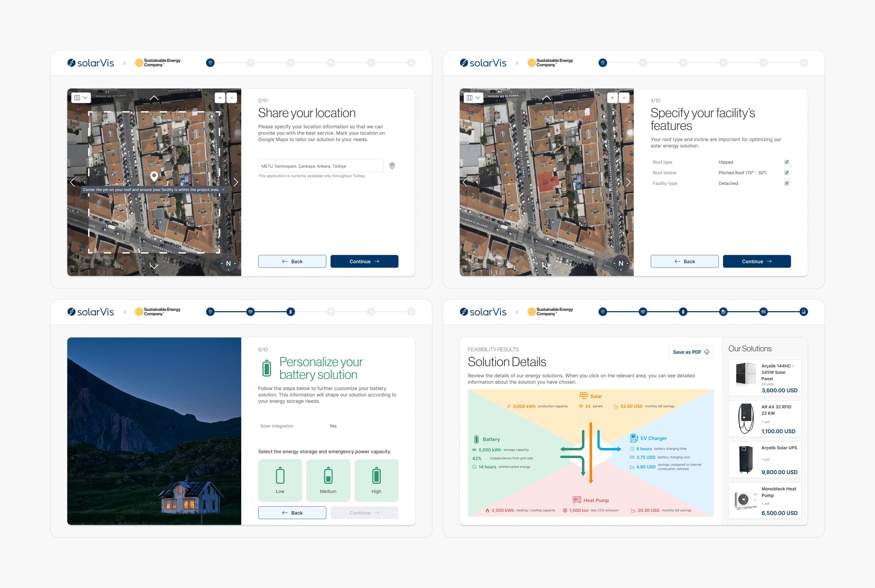The height and width of the screenshot is (588, 875).
Task: Pan map left in Share your location panel
Action: point(72,182)
